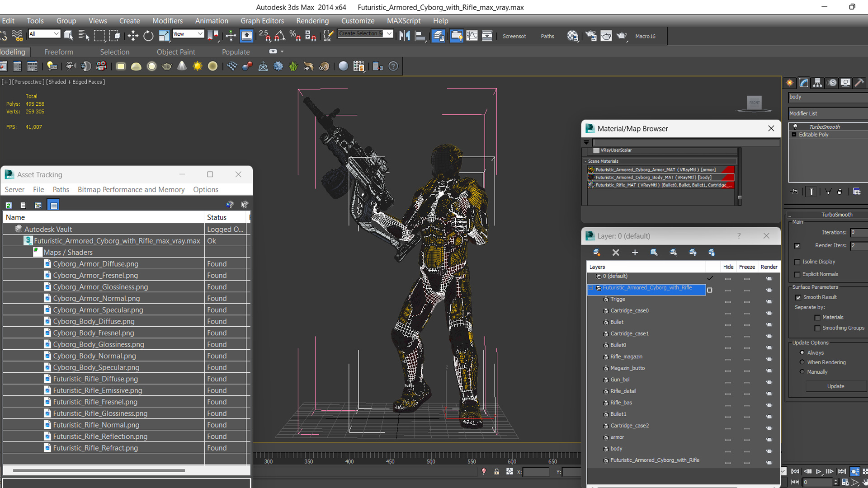Select Futuristic_Armored_Cyborg_Armor_MAT material swatch
Image resolution: width=868 pixels, height=488 pixels.
coord(591,170)
